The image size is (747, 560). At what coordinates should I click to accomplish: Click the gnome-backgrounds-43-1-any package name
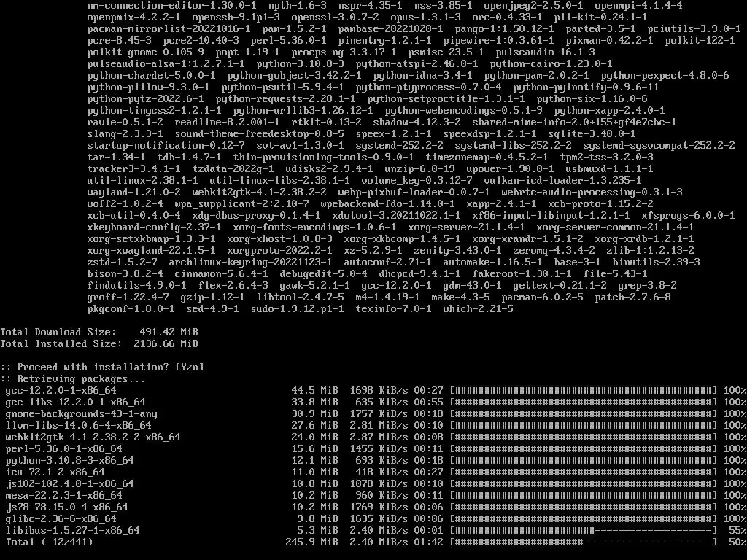tap(81, 414)
